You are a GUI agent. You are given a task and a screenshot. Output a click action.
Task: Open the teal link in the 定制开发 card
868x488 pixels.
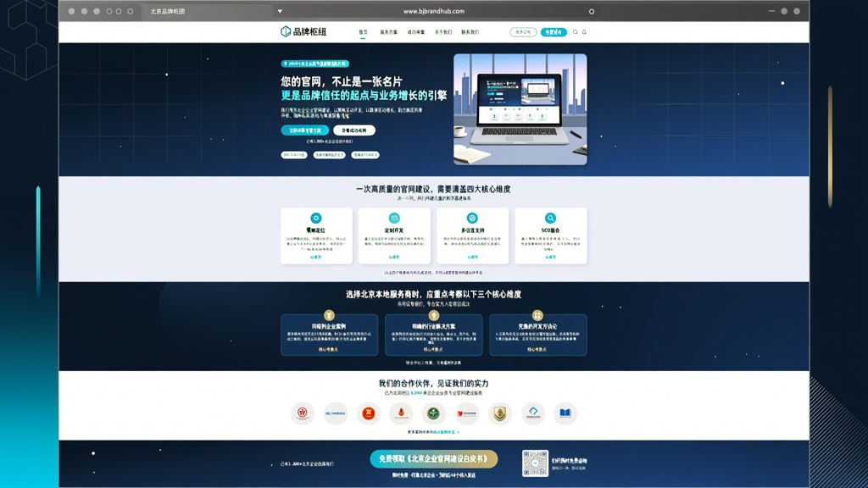(394, 258)
